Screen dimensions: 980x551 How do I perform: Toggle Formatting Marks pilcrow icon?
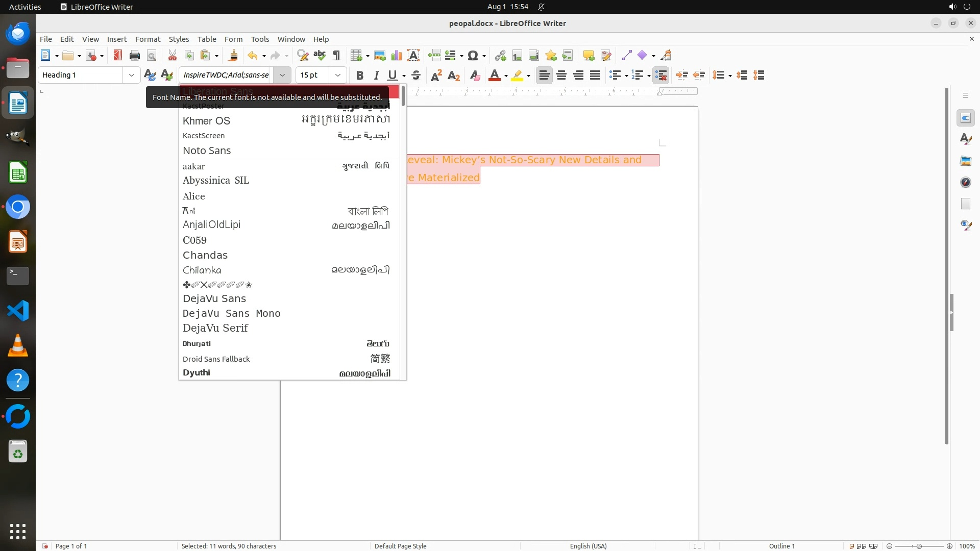[336, 56]
